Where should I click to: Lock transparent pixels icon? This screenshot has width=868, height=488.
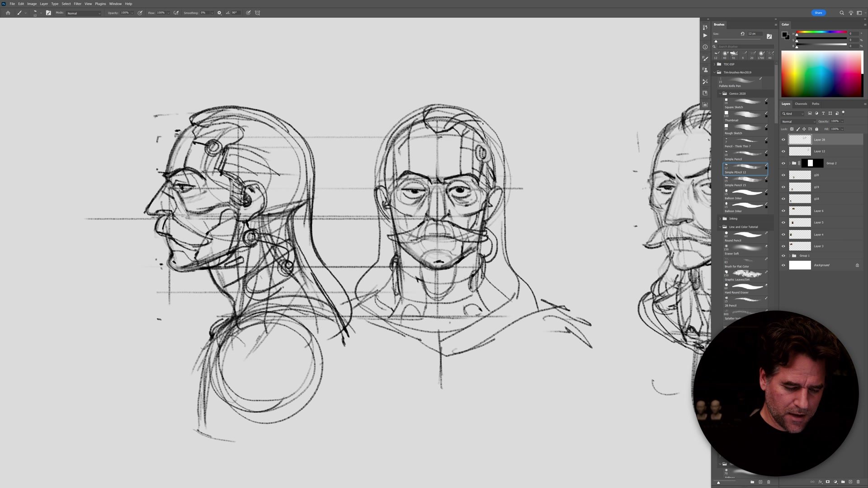[x=792, y=129]
